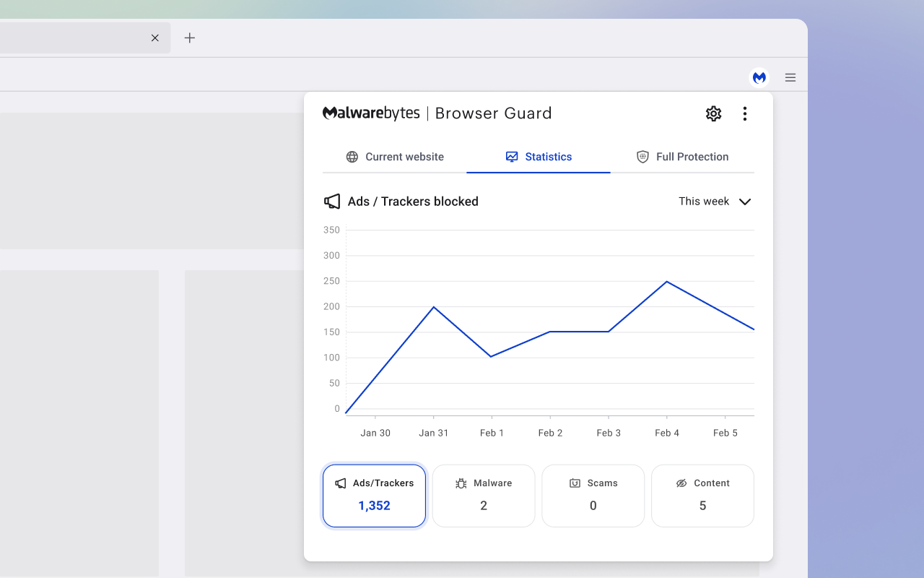
Task: Open the three-dot more options menu
Action: pos(745,113)
